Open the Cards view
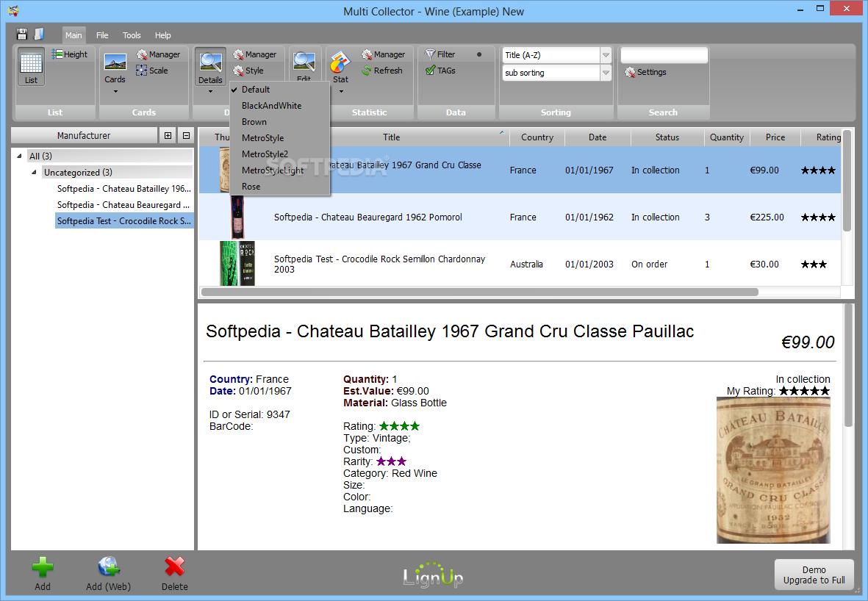 tap(115, 68)
